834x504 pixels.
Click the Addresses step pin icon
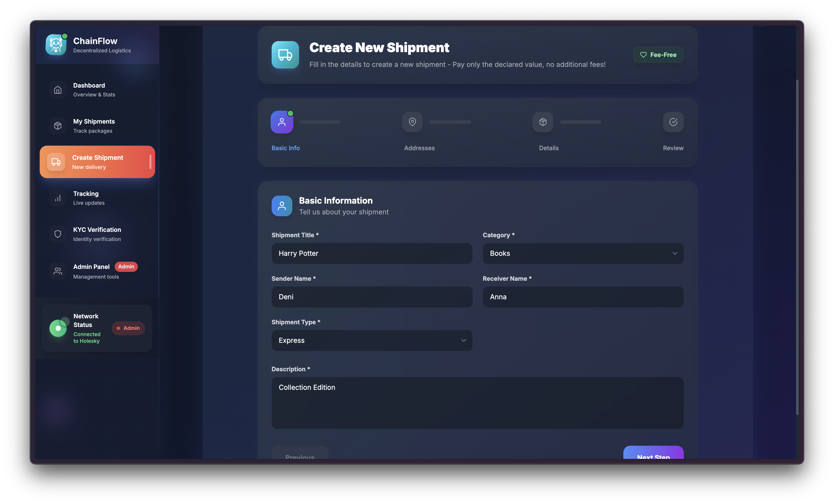click(412, 122)
